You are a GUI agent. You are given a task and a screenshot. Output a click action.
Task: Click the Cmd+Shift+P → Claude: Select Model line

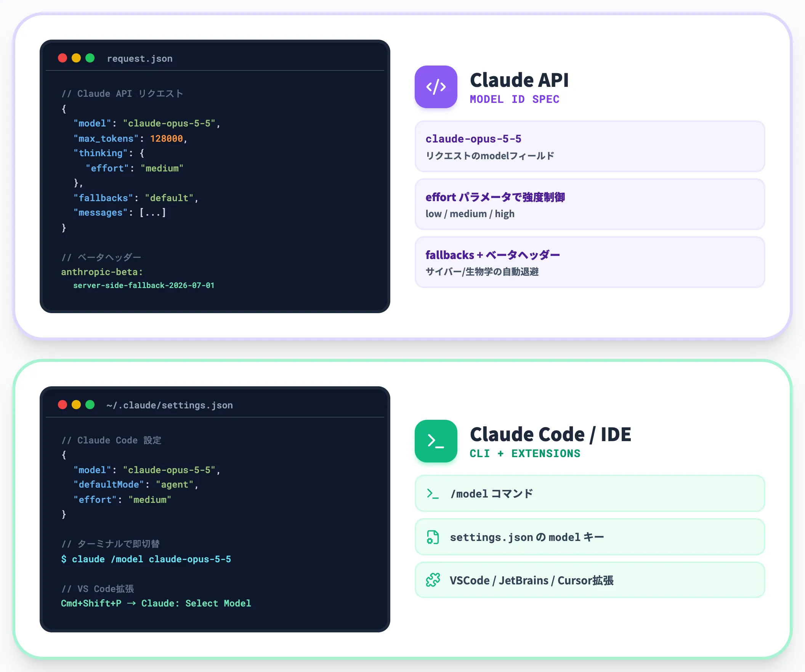tap(156, 603)
